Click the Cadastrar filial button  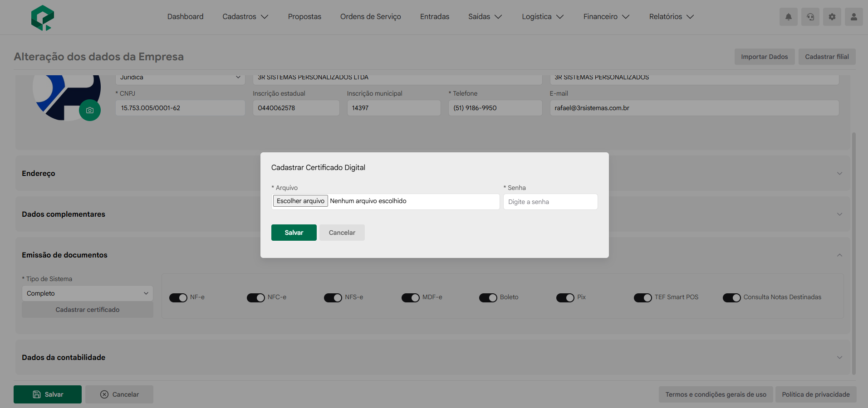coord(827,57)
